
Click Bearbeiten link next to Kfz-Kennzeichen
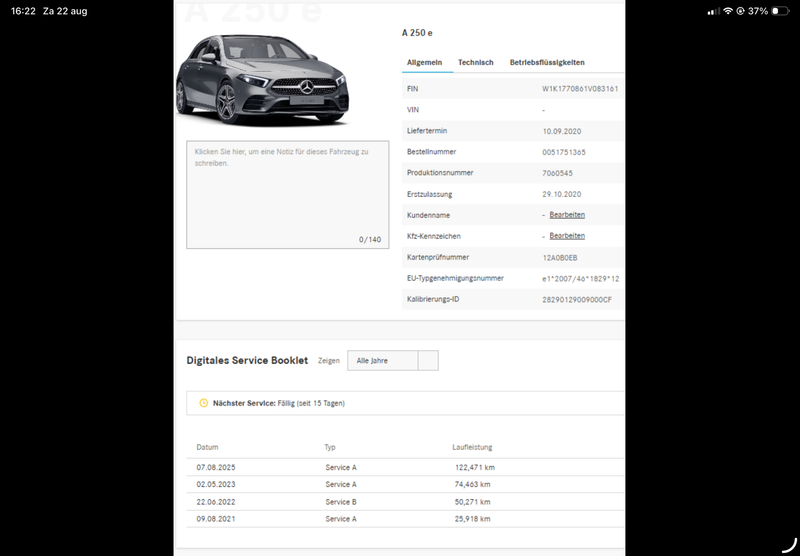[x=567, y=236]
